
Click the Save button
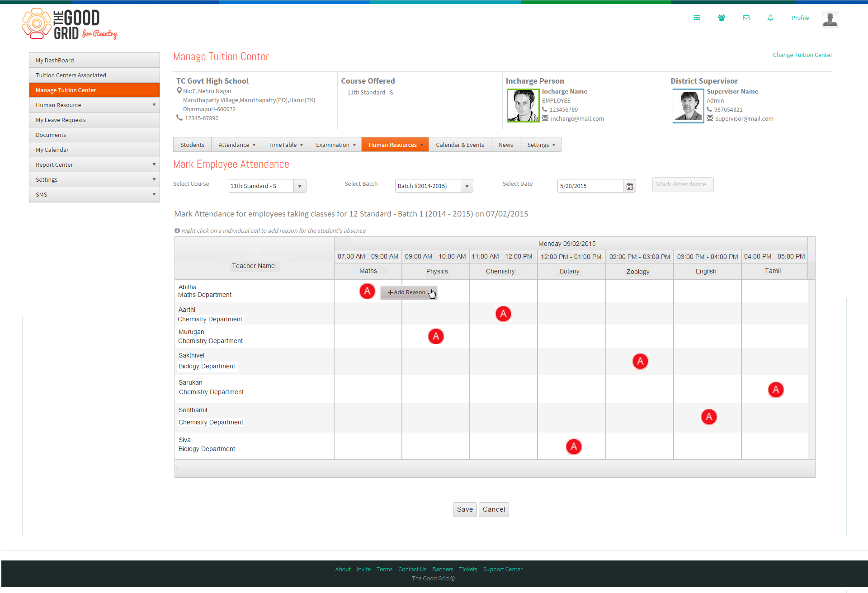click(465, 509)
